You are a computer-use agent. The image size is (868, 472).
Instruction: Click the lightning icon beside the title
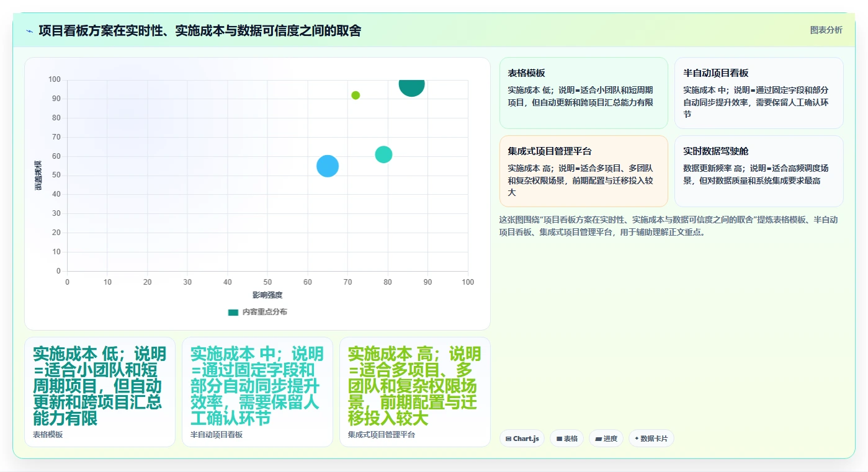(x=30, y=31)
